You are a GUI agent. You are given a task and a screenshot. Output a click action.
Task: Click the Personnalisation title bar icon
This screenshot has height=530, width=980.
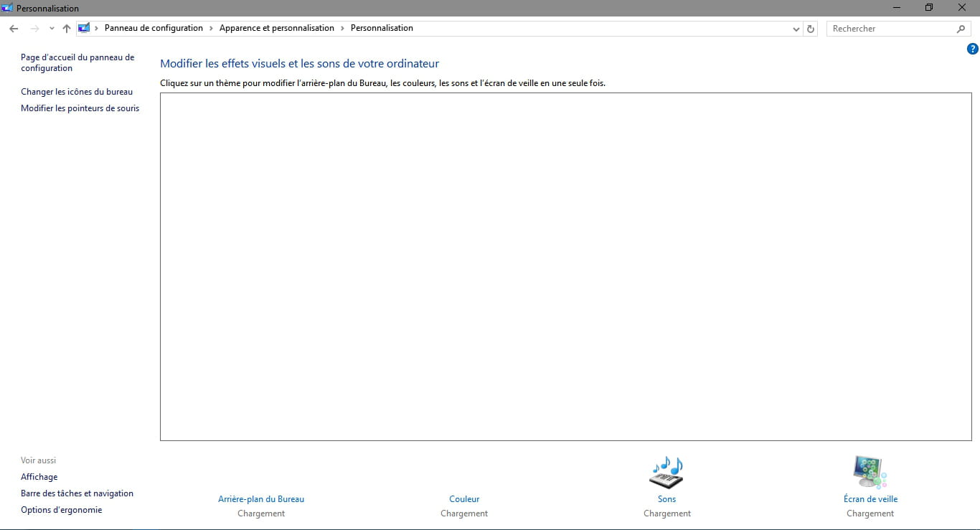[x=8, y=8]
